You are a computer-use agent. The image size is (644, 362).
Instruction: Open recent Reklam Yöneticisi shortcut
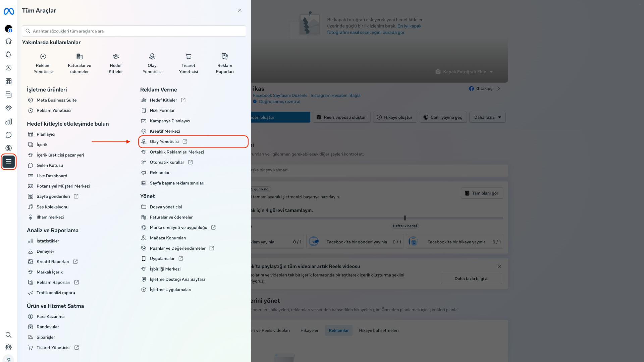[x=43, y=63]
